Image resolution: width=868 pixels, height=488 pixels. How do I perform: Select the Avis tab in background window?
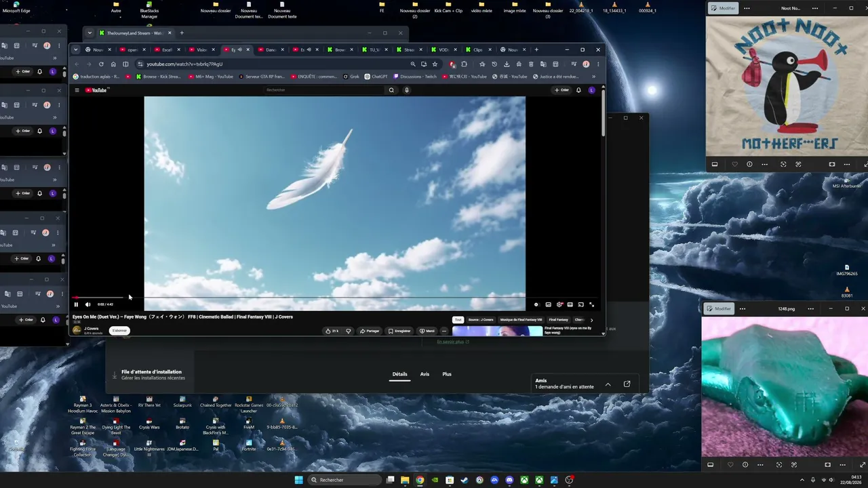425,374
